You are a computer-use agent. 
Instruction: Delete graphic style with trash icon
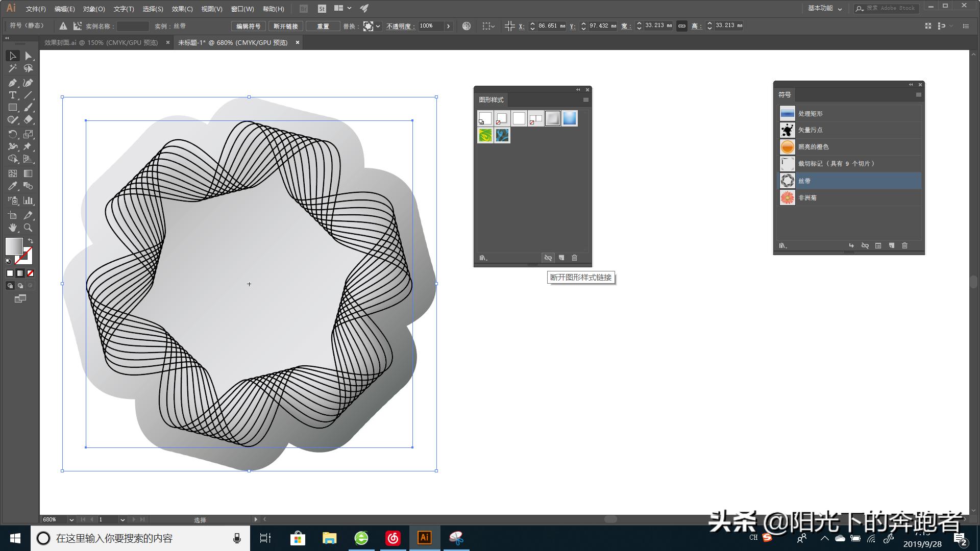pyautogui.click(x=574, y=258)
